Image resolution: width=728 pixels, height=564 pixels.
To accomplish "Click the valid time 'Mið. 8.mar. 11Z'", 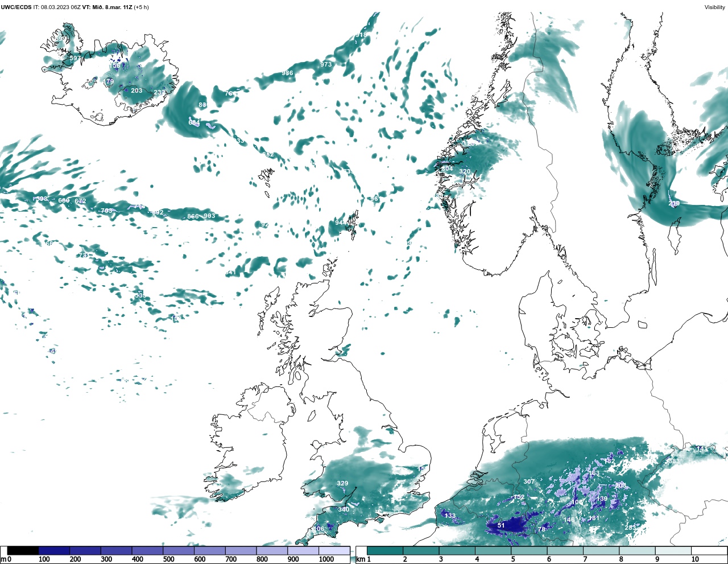I will tap(112, 7).
